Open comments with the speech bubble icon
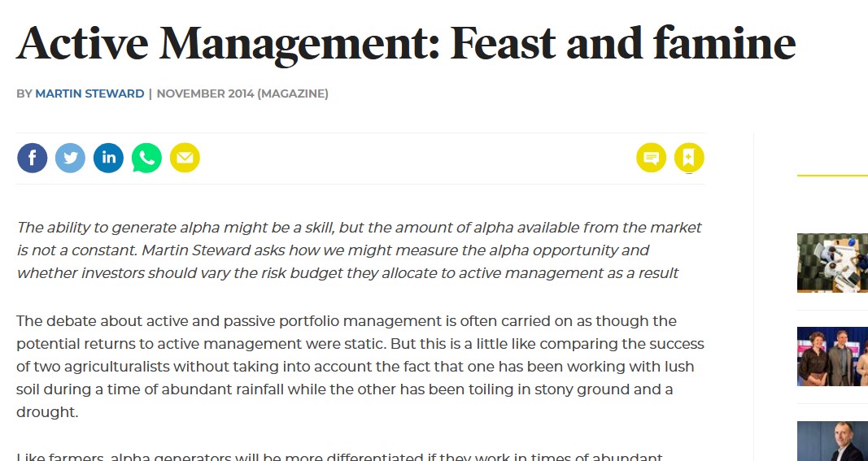The height and width of the screenshot is (461, 868). pyautogui.click(x=651, y=158)
